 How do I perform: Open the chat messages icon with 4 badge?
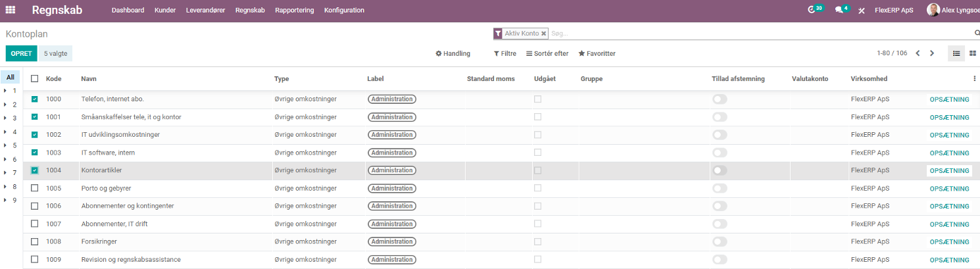tap(839, 10)
